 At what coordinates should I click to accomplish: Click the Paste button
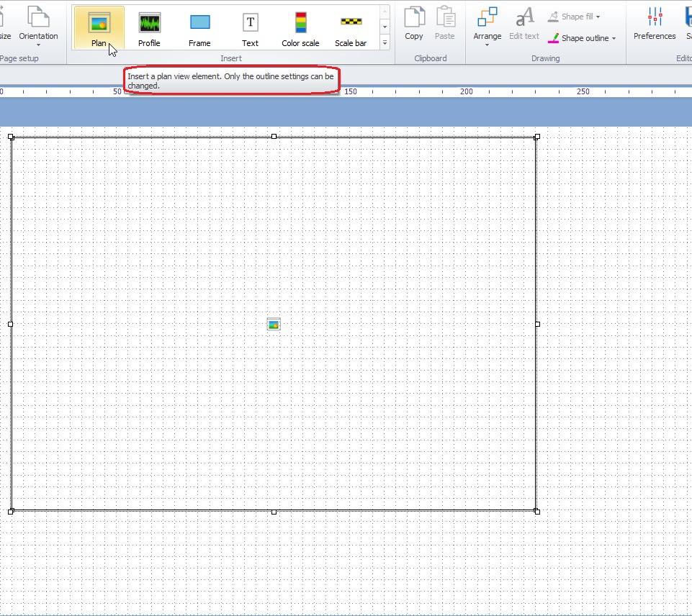click(x=446, y=25)
